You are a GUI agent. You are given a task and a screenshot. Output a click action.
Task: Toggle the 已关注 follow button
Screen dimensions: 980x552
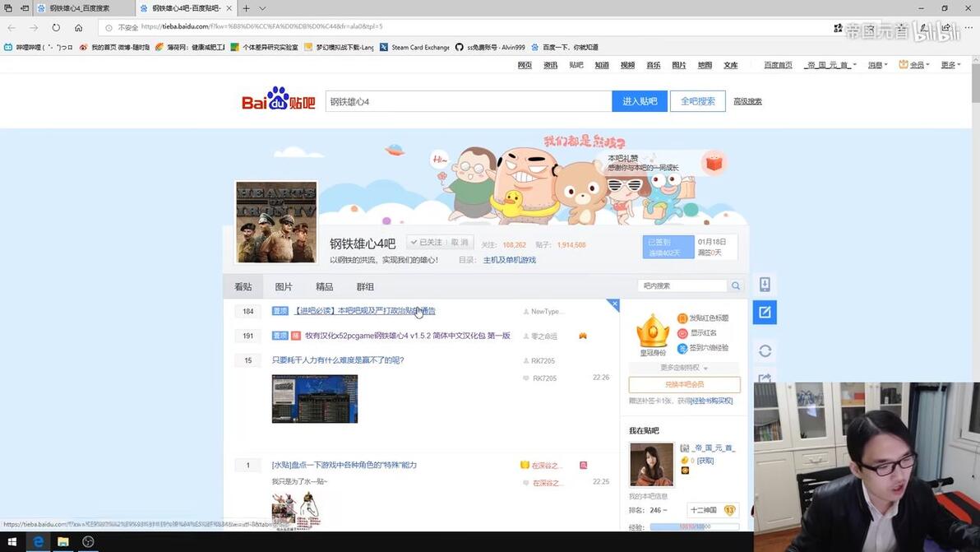point(427,242)
